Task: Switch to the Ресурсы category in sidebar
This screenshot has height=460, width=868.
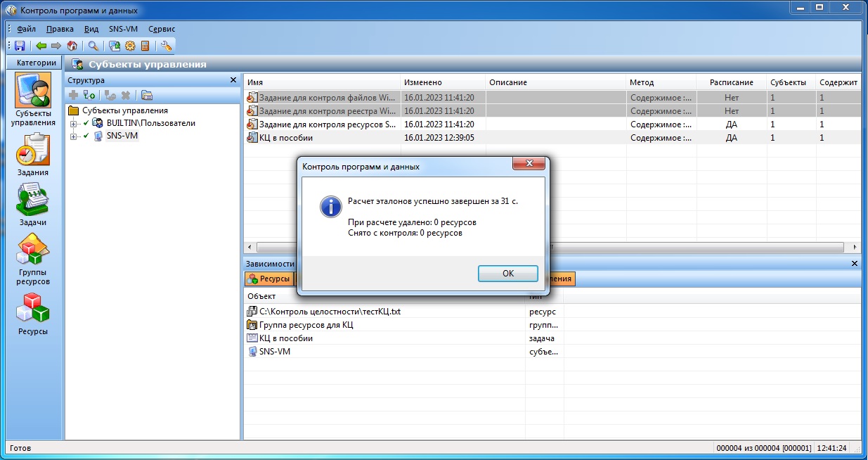Action: pyautogui.click(x=33, y=313)
